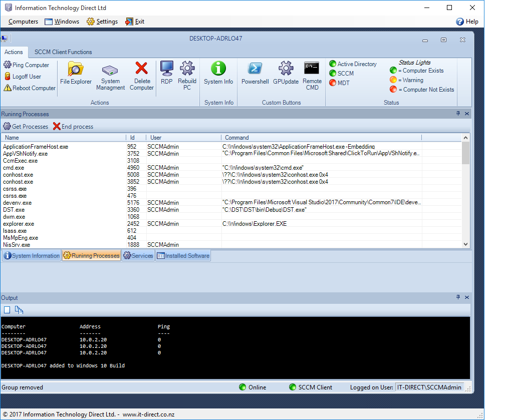The image size is (505, 420).
Task: Click End process button
Action: tap(73, 127)
